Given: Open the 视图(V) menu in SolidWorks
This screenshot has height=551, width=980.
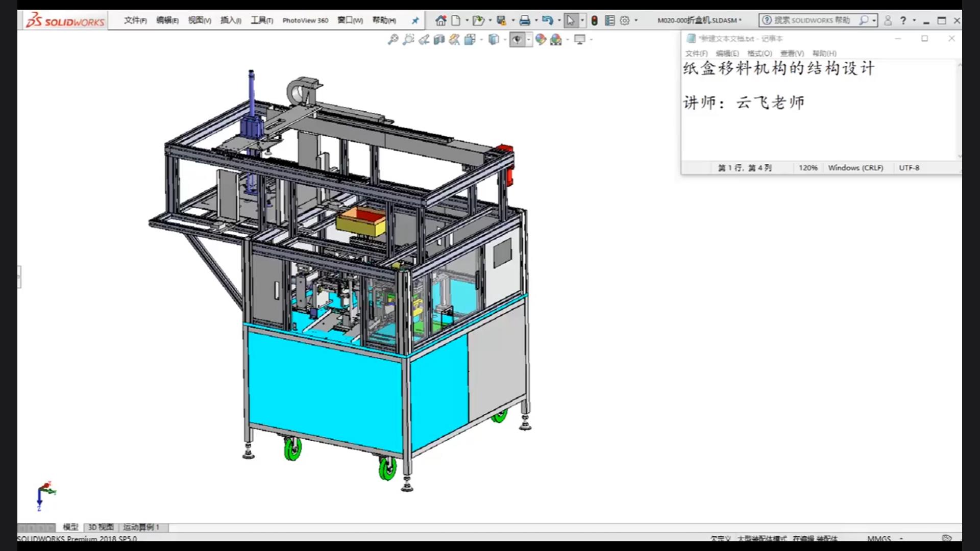Looking at the screenshot, I should 200,20.
